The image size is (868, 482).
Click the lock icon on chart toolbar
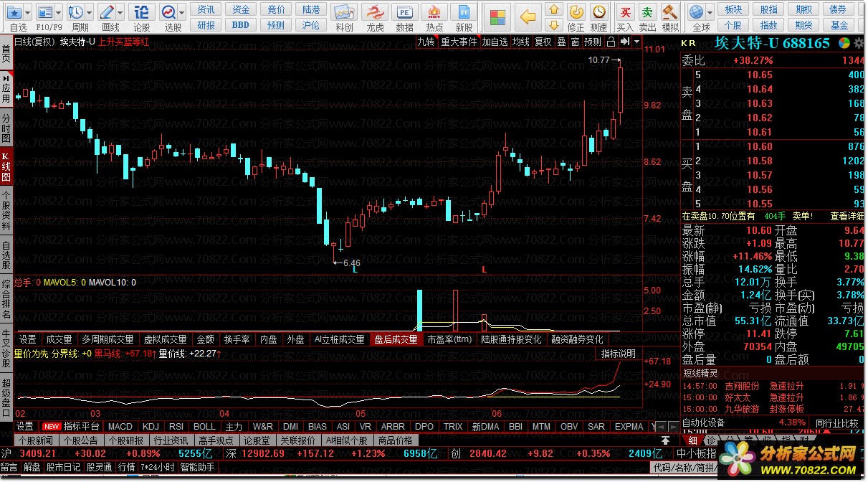point(611,42)
